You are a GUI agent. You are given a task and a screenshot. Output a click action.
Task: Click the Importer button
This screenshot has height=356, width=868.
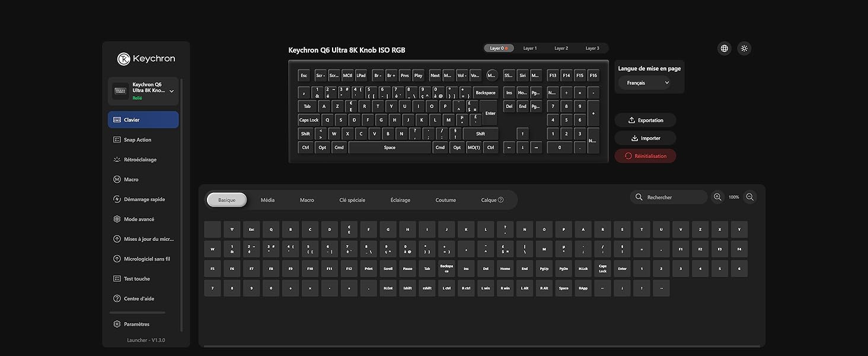click(645, 138)
